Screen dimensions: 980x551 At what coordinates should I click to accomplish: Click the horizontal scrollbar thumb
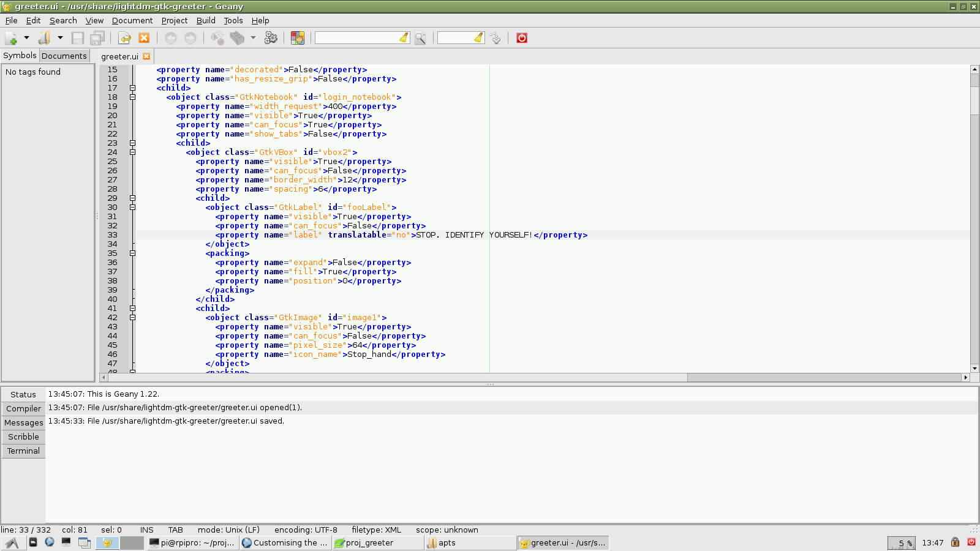(824, 377)
